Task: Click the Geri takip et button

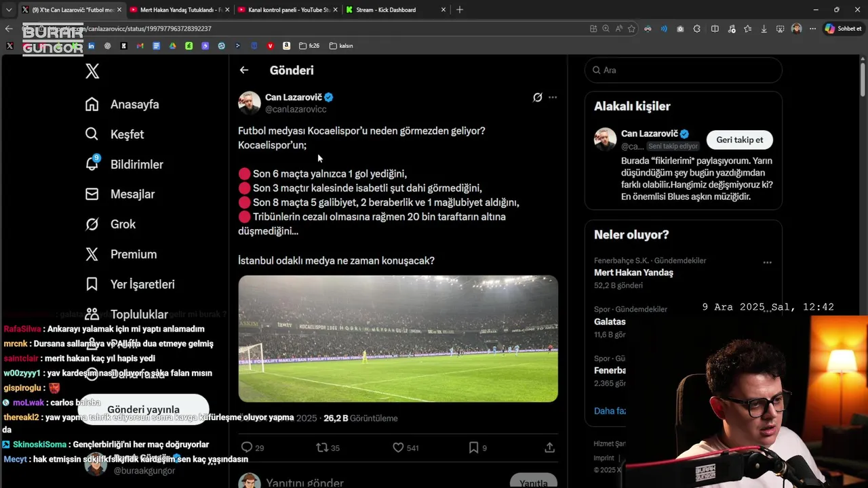Action: coord(740,140)
